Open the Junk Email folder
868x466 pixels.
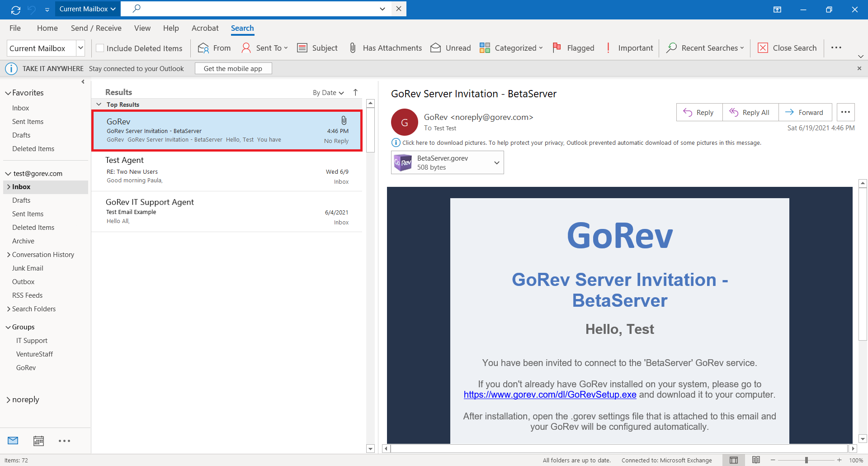[28, 268]
